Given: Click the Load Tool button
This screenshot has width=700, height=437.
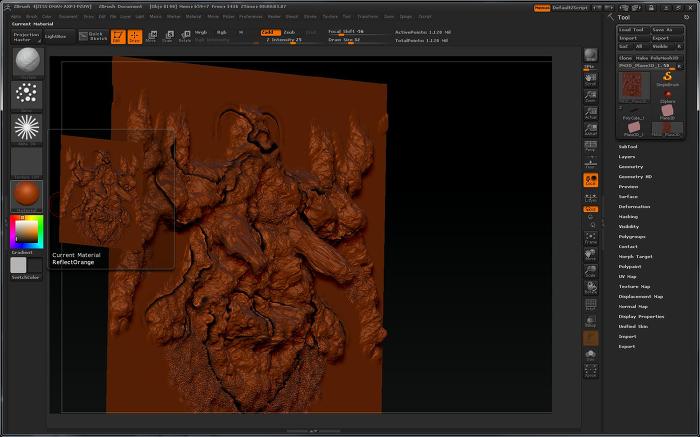Looking at the screenshot, I should pyautogui.click(x=631, y=30).
